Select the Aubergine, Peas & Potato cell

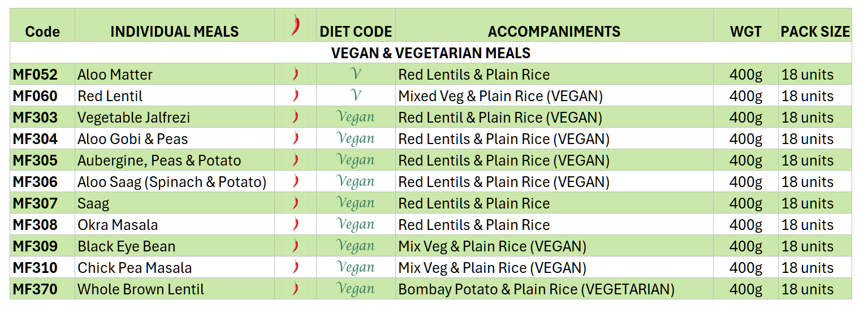[x=159, y=160]
